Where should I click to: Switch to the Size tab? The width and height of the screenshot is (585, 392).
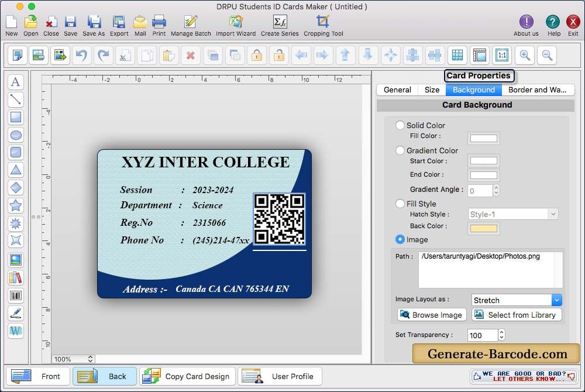(432, 90)
